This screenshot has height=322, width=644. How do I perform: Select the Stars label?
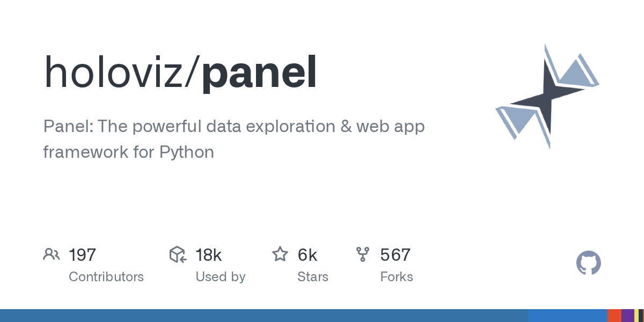(313, 277)
